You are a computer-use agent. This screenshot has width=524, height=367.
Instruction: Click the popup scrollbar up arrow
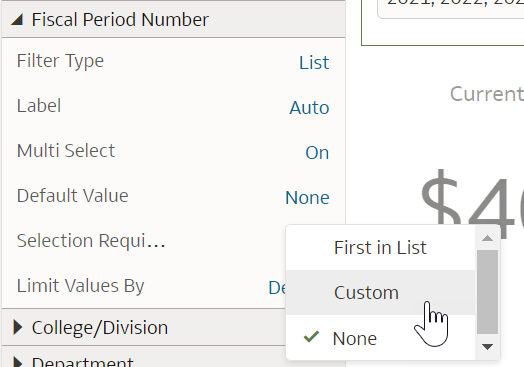488,238
